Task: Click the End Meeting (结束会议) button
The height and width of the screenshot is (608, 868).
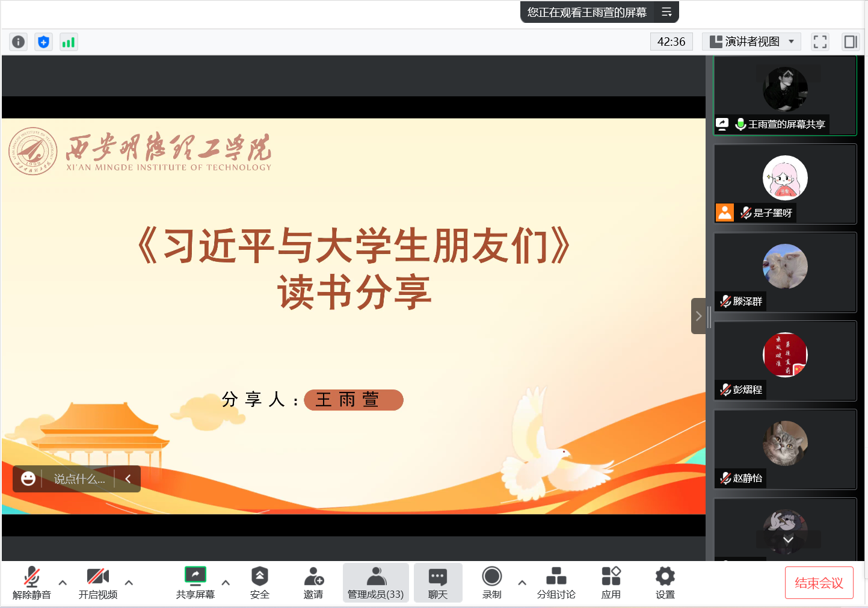Action: [819, 583]
